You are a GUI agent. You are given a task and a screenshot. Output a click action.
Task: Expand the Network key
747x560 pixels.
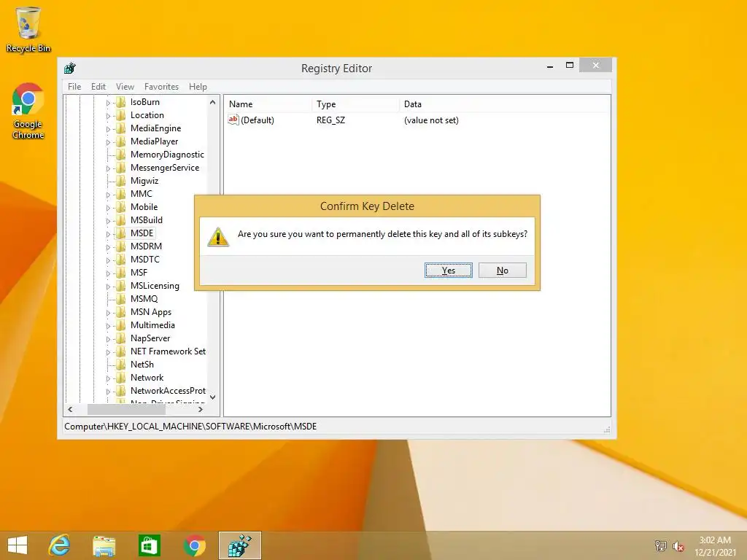108,378
